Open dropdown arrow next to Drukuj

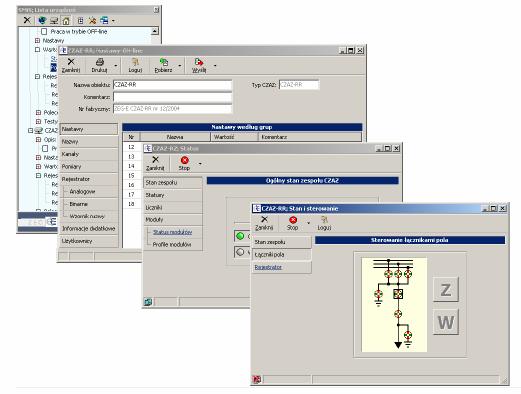coord(115,66)
